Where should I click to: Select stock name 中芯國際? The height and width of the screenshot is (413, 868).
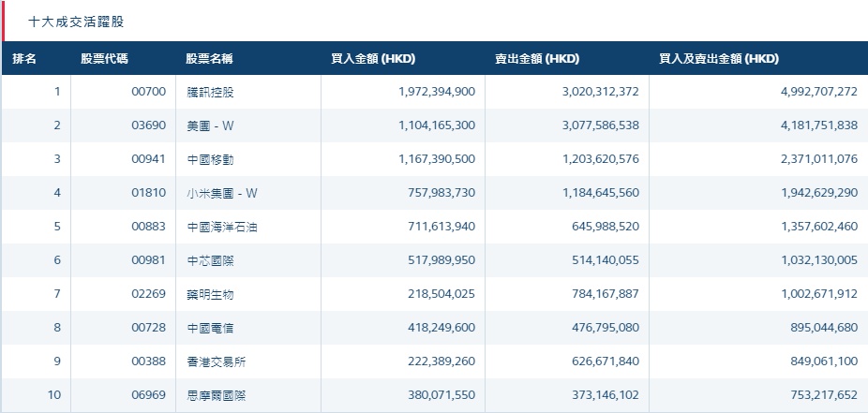pos(210,260)
